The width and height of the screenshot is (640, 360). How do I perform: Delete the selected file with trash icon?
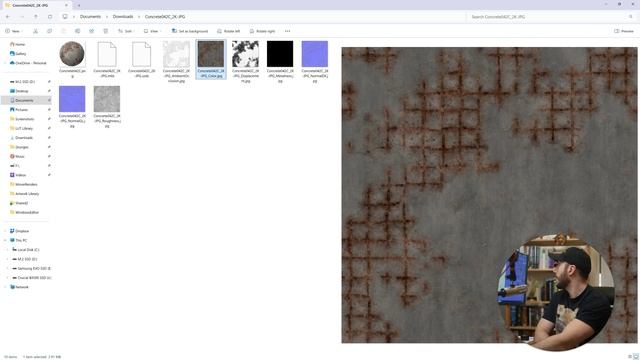(x=106, y=31)
